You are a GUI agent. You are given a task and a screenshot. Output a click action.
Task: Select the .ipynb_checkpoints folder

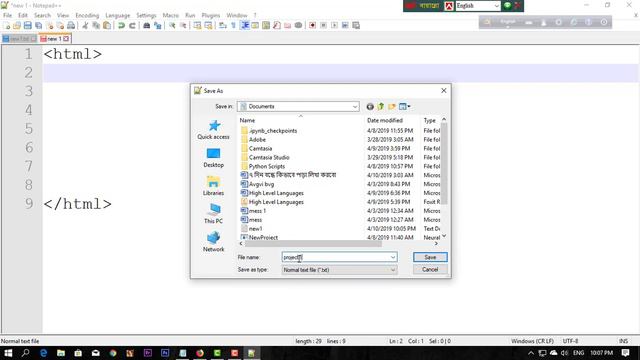(273, 131)
